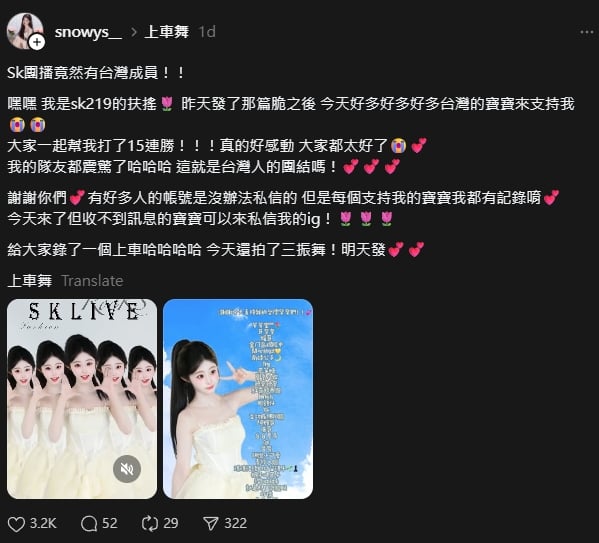This screenshot has height=543, width=599.
Task: Share the post with the paper plane icon
Action: pos(211,524)
